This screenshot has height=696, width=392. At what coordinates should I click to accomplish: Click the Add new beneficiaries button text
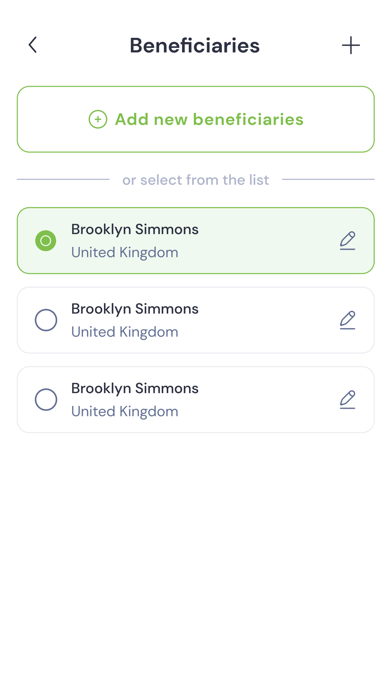[209, 119]
